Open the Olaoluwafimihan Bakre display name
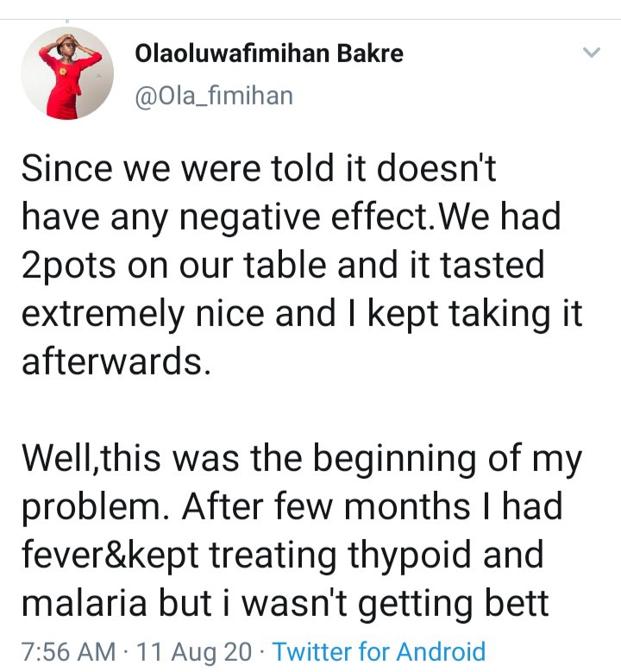 269,53
